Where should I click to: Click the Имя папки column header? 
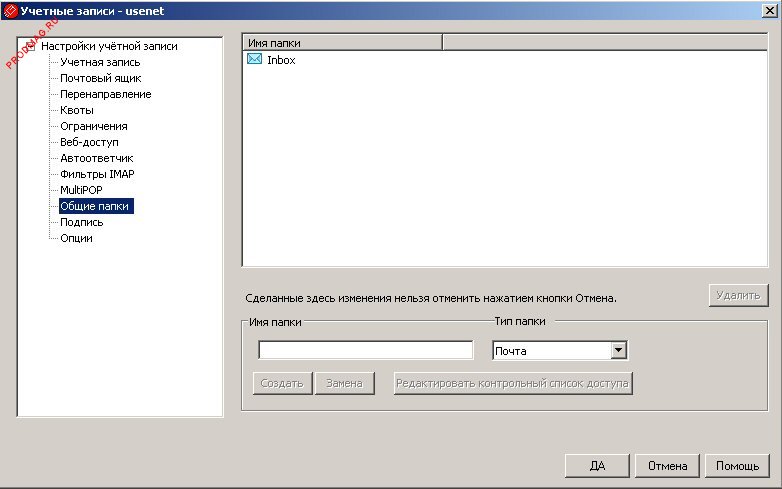click(x=341, y=43)
